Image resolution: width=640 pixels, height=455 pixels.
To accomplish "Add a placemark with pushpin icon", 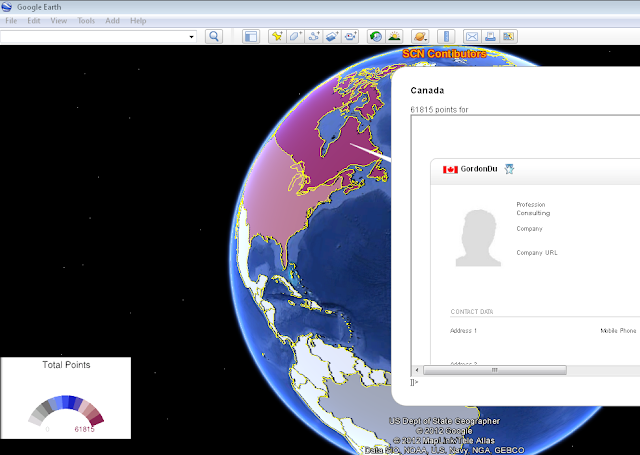I will pyautogui.click(x=277, y=37).
